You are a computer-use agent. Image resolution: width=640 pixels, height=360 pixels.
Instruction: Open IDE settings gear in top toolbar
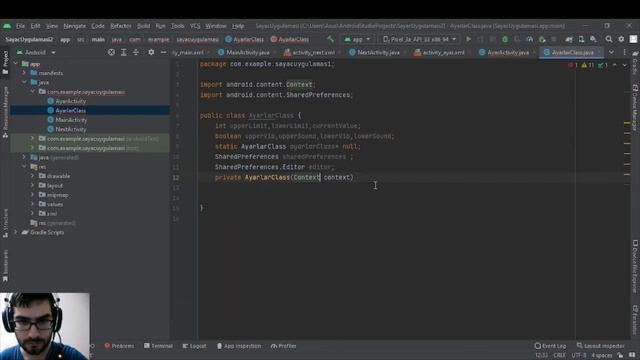click(x=621, y=39)
